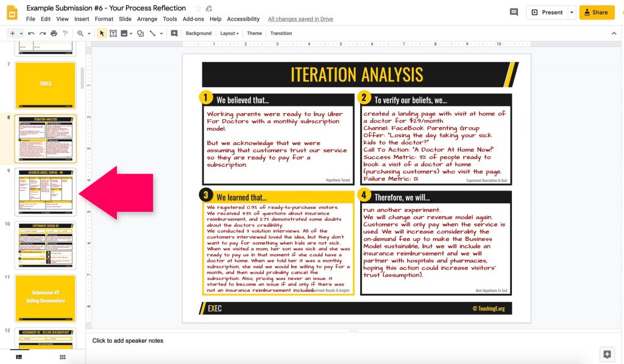Select the paint format roller icon
Viewport: 624px width, 364px height.
click(x=65, y=33)
